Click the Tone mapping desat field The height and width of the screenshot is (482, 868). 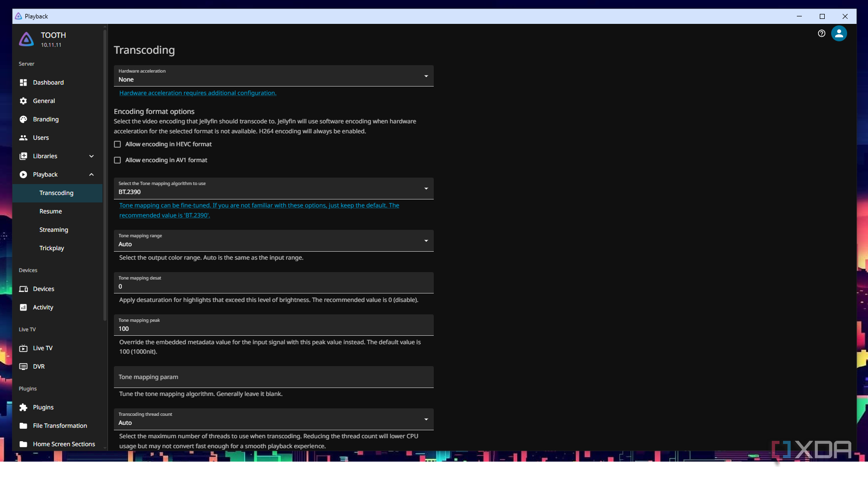[274, 283]
